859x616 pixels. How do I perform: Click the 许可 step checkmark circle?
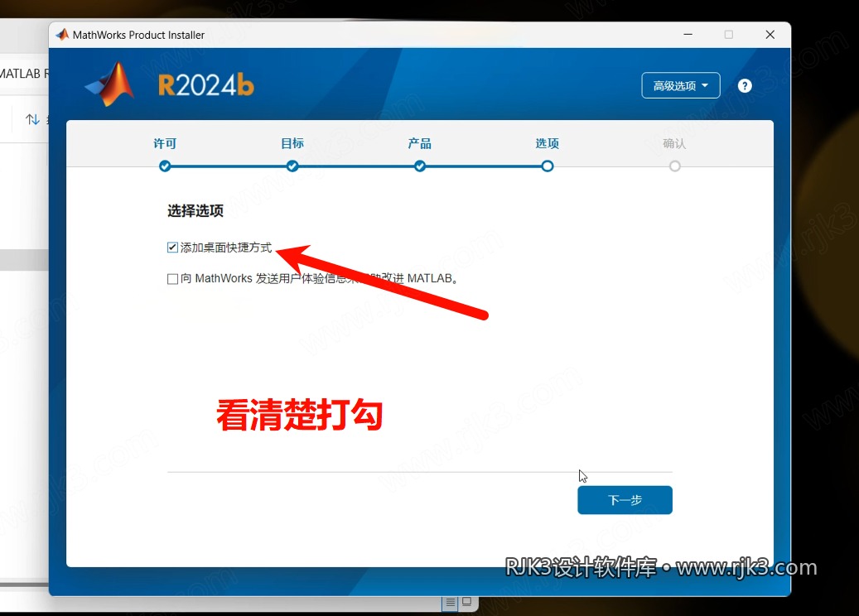point(165,166)
